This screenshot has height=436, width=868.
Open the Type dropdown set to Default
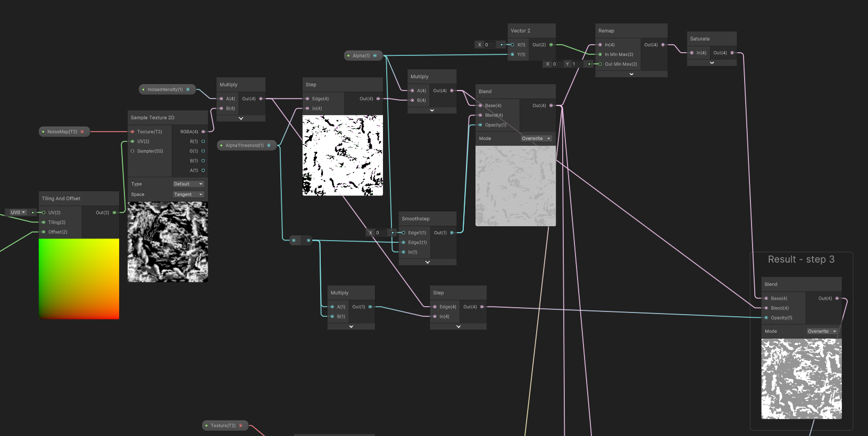[188, 184]
